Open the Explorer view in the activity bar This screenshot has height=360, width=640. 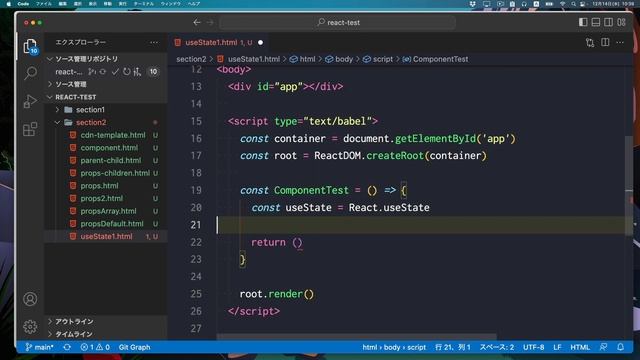[30, 47]
